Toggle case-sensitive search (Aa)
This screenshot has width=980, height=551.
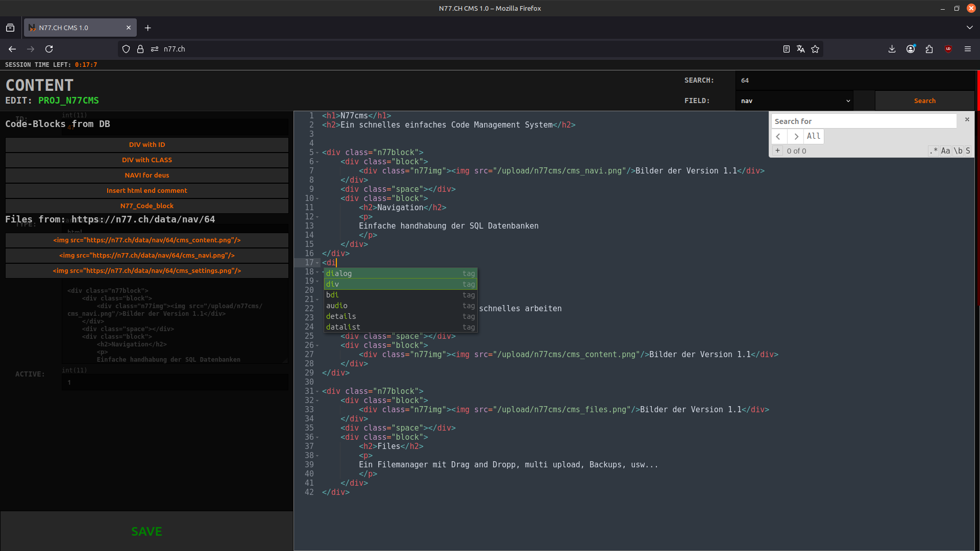[945, 151]
